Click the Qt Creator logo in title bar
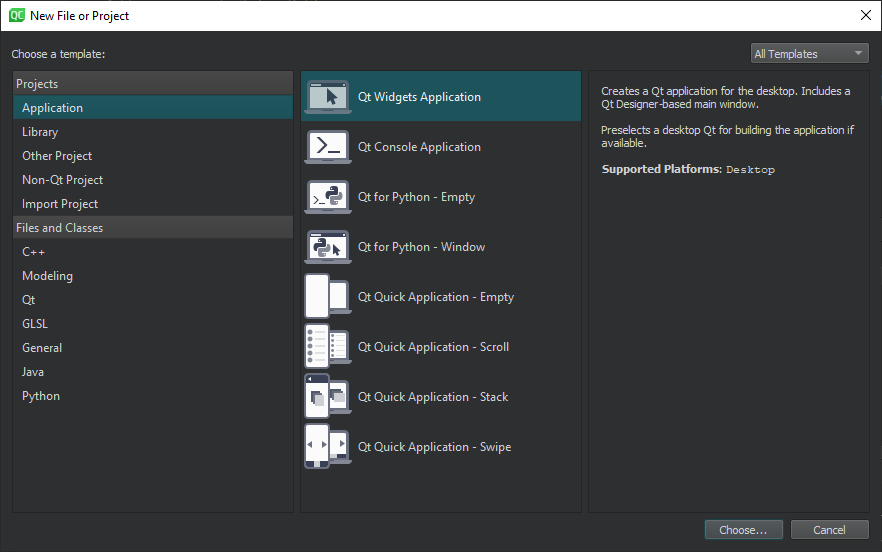This screenshot has width=882, height=552. tap(17, 16)
